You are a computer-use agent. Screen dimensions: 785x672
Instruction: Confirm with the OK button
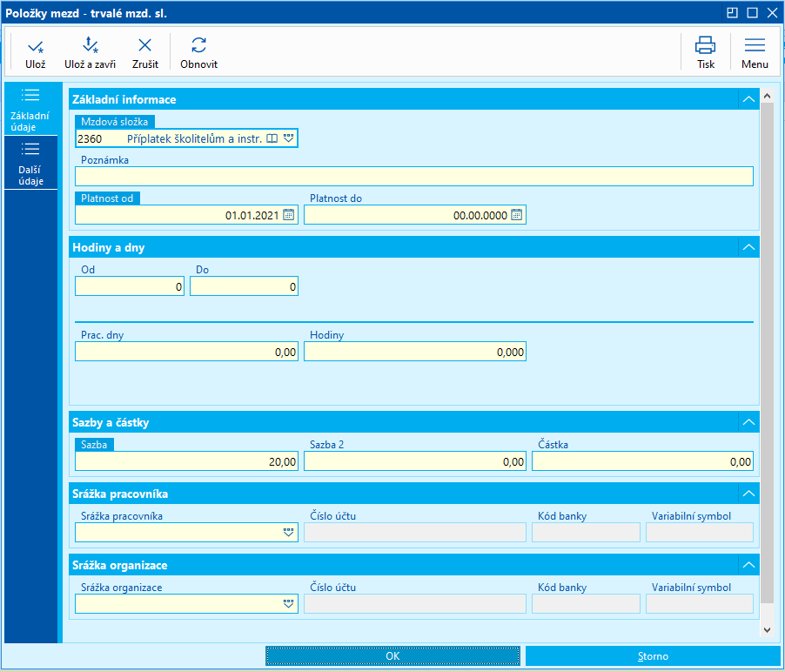(x=392, y=656)
